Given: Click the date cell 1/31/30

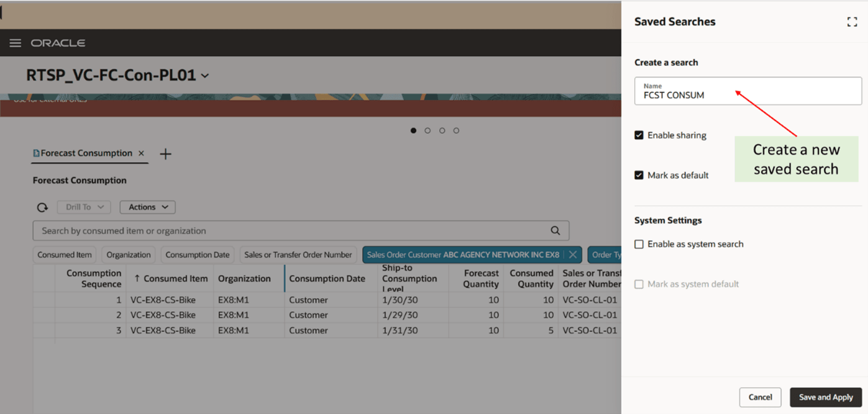Looking at the screenshot, I should (x=400, y=330).
